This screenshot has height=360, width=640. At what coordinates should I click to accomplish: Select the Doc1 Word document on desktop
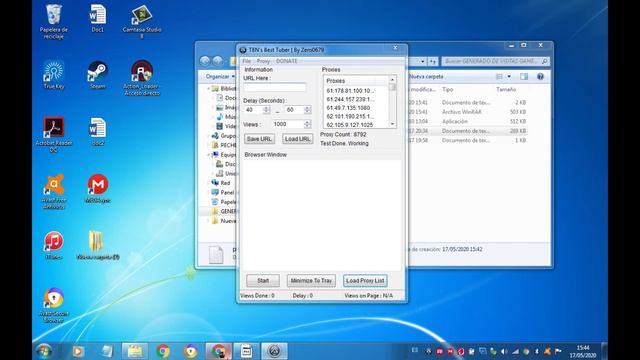[98, 18]
